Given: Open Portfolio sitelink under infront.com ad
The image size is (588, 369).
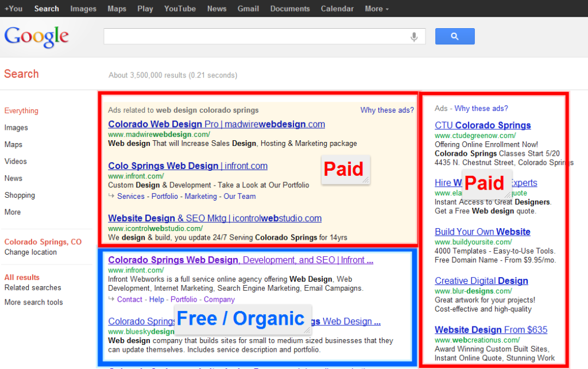Looking at the screenshot, I should [x=165, y=197].
